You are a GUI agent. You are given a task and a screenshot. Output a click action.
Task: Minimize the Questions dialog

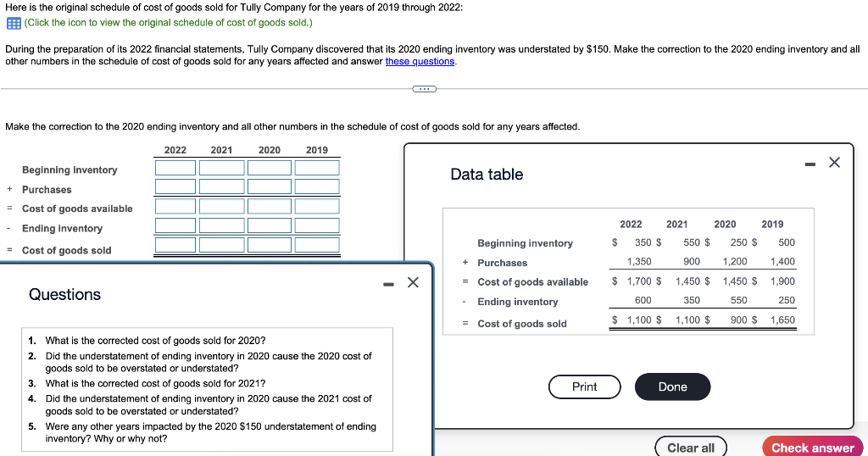coord(388,285)
